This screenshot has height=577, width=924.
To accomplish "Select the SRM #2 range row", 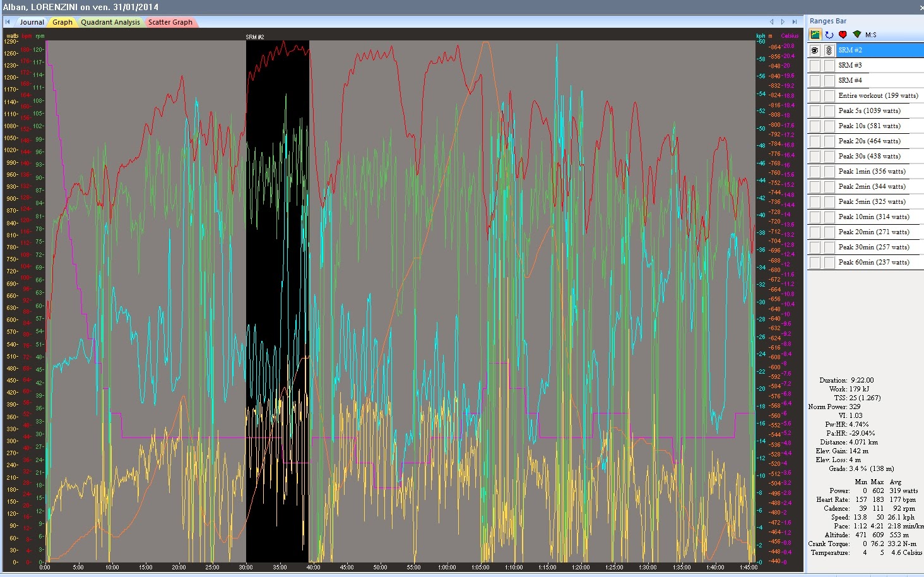I will [x=880, y=51].
